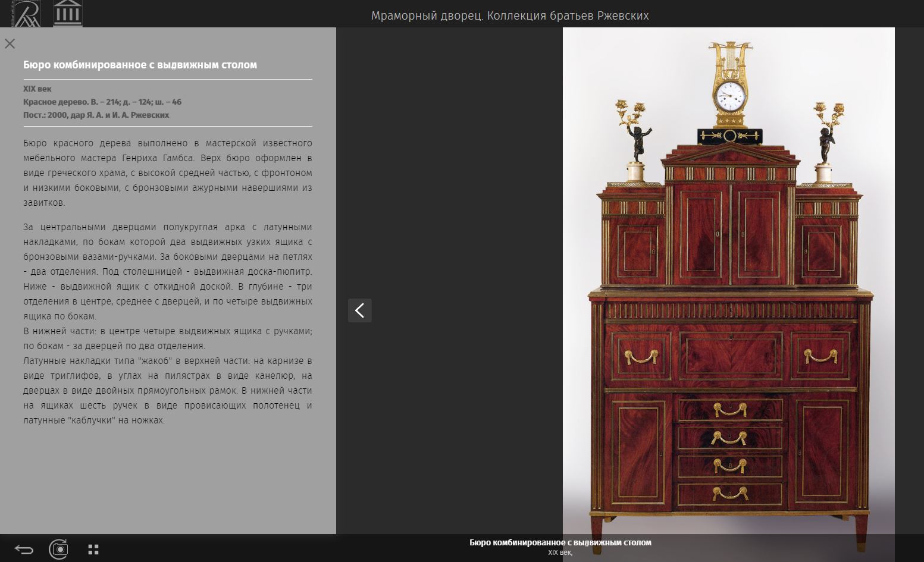Screen dimensions: 924x562
Task: Click the camera rotate view icon
Action: pos(59,549)
